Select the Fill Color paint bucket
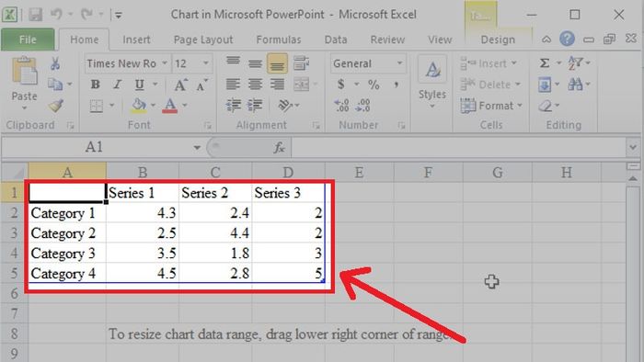This screenshot has width=644, height=362. 139,106
